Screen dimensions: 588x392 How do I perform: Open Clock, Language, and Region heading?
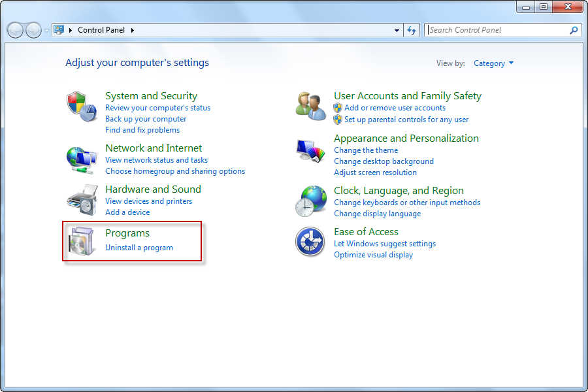399,191
